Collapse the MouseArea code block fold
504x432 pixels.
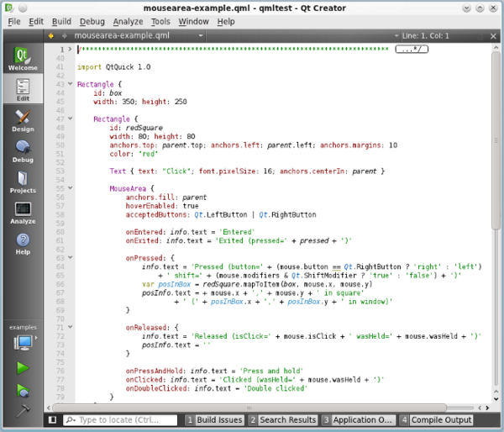(70, 189)
